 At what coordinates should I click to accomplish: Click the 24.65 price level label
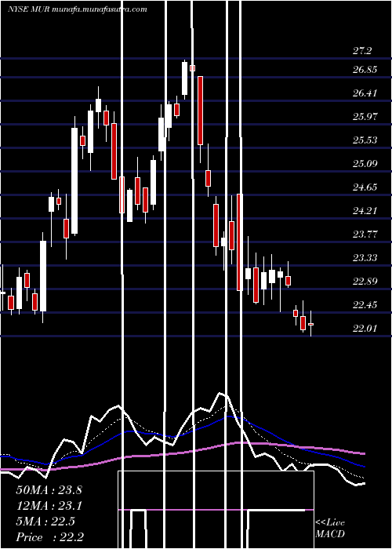[365, 187]
